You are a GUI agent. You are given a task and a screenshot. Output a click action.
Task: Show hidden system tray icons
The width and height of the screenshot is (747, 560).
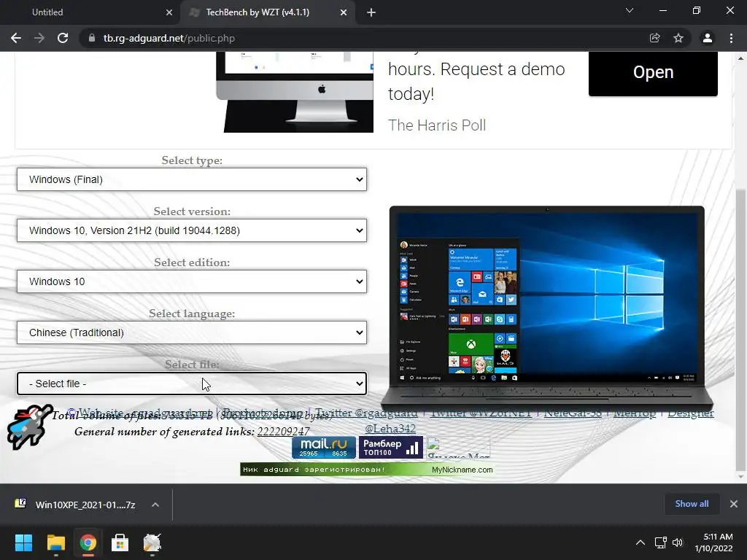click(x=640, y=542)
